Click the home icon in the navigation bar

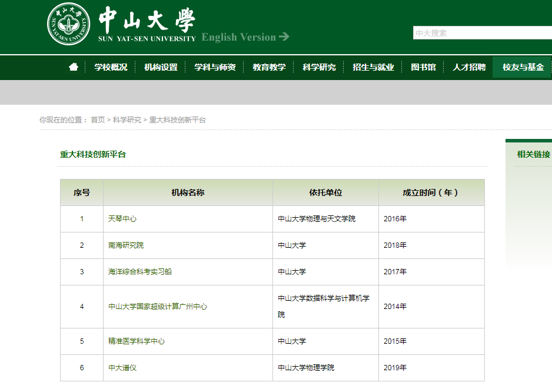(x=72, y=67)
